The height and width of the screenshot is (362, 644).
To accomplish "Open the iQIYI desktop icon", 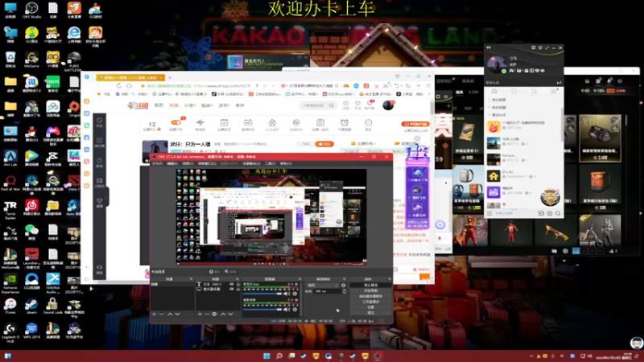I will click(52, 84).
